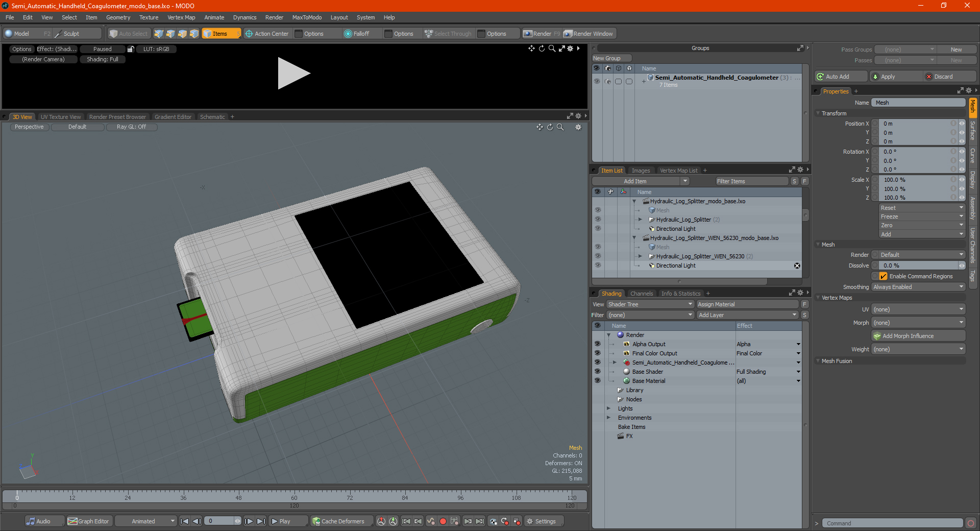Zoom the render preview with magnifier icon
The height and width of the screenshot is (531, 980).
(552, 49)
